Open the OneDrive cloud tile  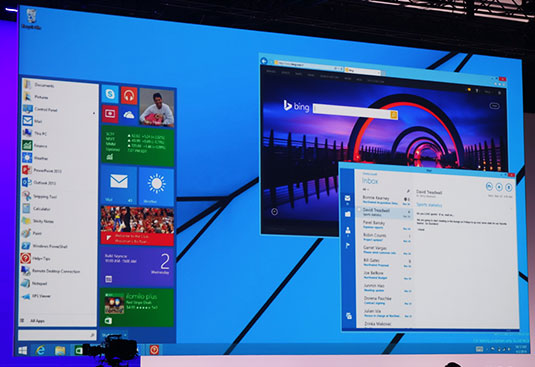point(129,115)
